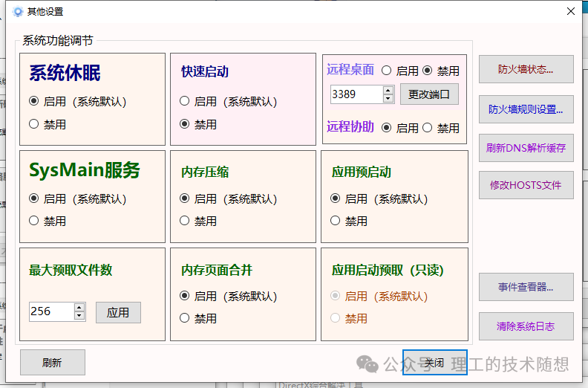This screenshot has width=588, height=388.
Task: Click 刷新DNS解析缓存 button
Action: [526, 148]
